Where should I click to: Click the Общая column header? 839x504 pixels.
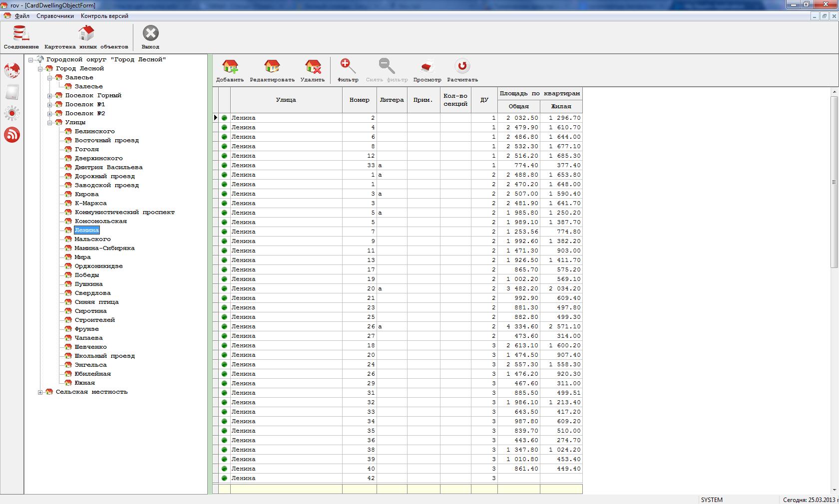tap(519, 106)
